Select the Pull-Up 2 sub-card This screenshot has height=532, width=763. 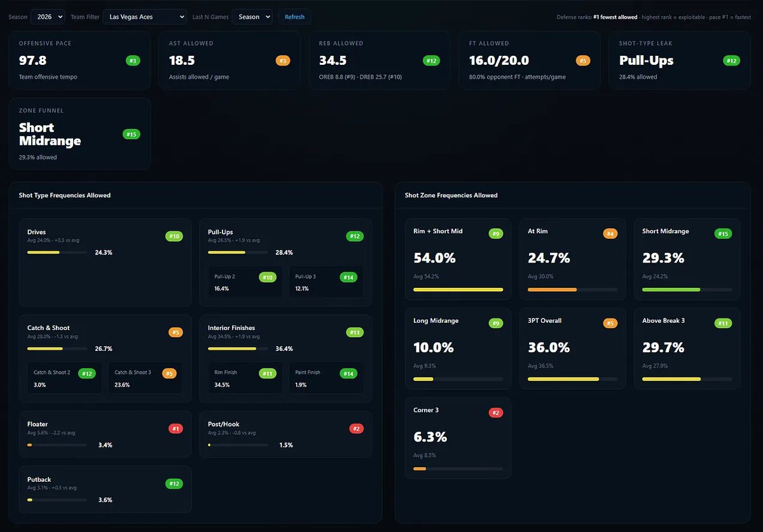click(245, 282)
